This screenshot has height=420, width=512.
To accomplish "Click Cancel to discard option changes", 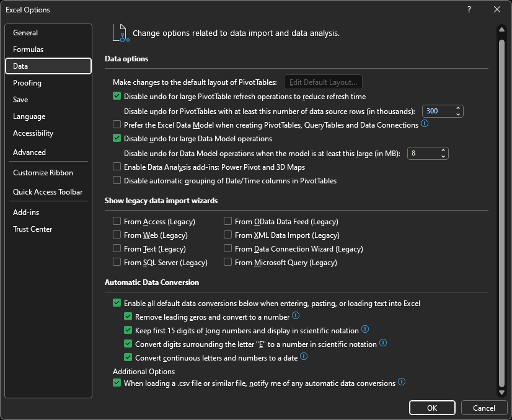I will [483, 408].
